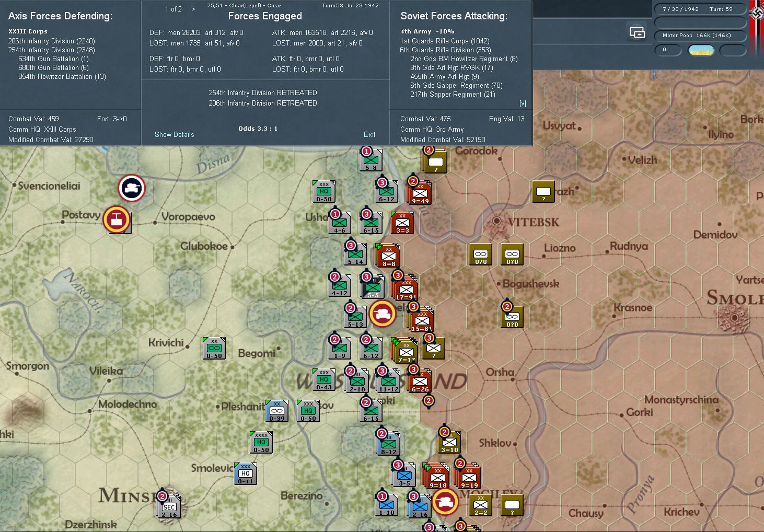Select the German counter labeled 11-12

pyautogui.click(x=389, y=381)
